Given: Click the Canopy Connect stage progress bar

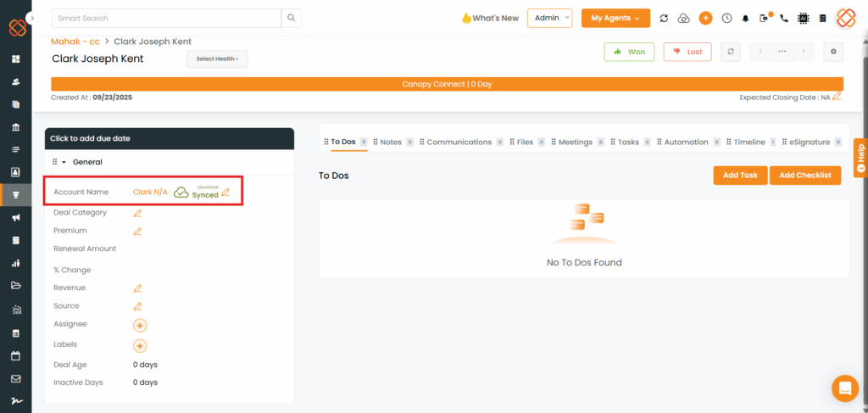Looking at the screenshot, I should coord(447,84).
